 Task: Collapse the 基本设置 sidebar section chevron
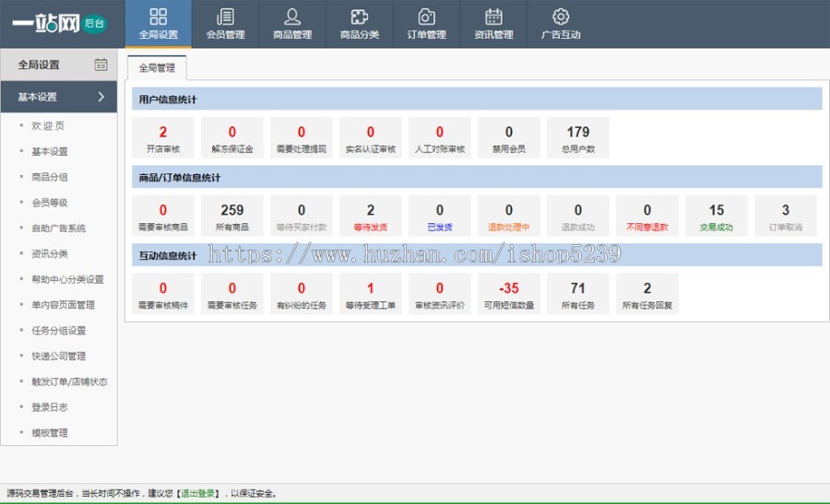pos(101,97)
